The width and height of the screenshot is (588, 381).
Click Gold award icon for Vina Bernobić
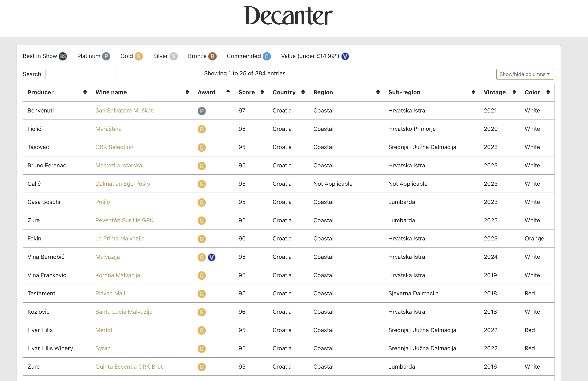coord(202,257)
